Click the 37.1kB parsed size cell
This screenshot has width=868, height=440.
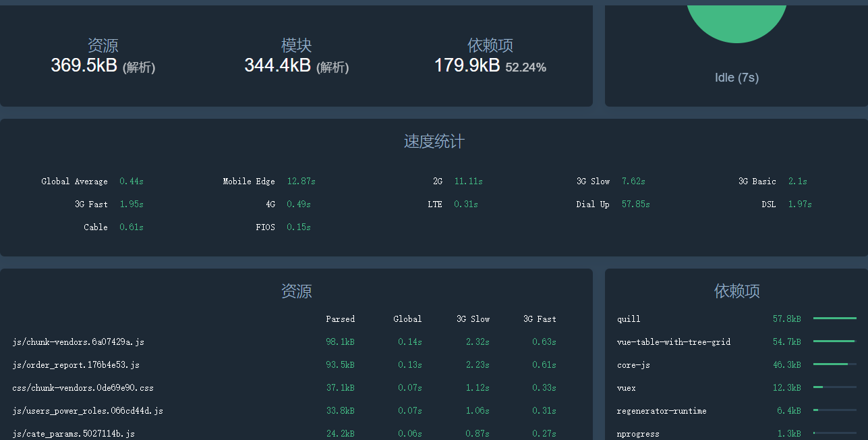[x=340, y=388]
